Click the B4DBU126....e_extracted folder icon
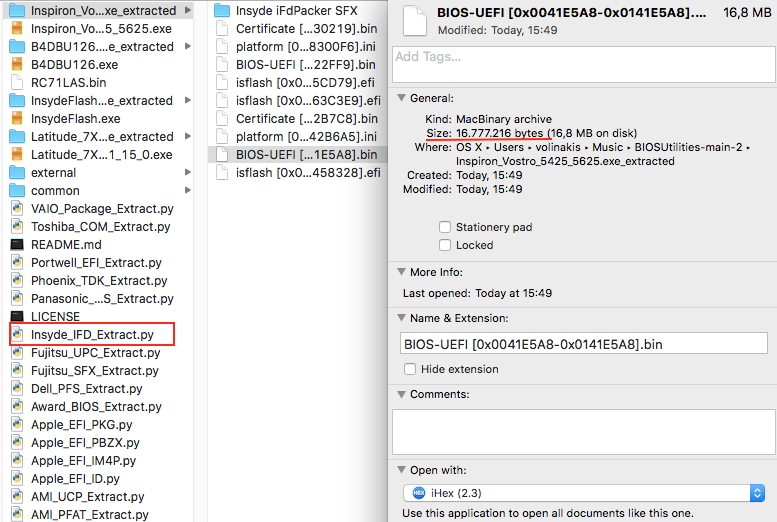The width and height of the screenshot is (777, 522). pos(17,47)
